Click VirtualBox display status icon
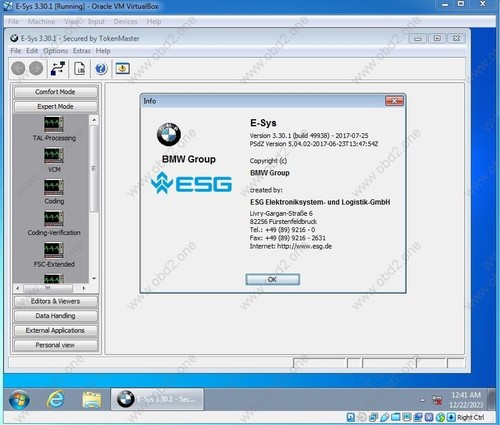The height and width of the screenshot is (425, 500). pyautogui.click(x=406, y=417)
